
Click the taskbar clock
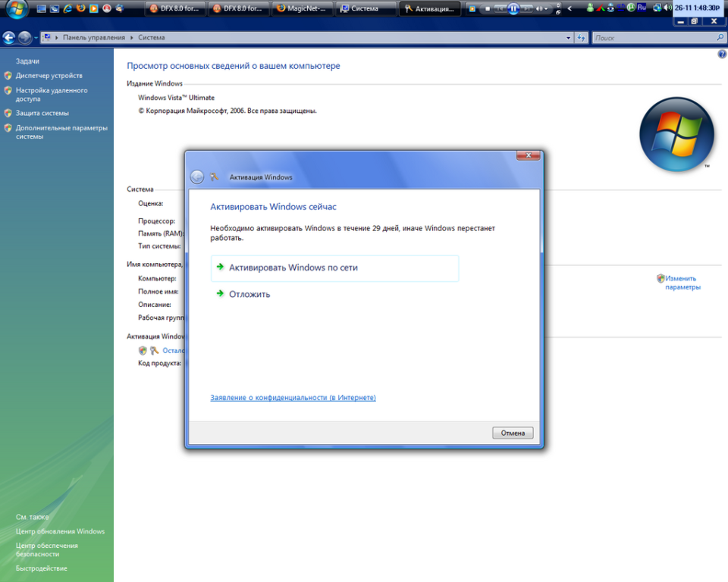coord(698,8)
